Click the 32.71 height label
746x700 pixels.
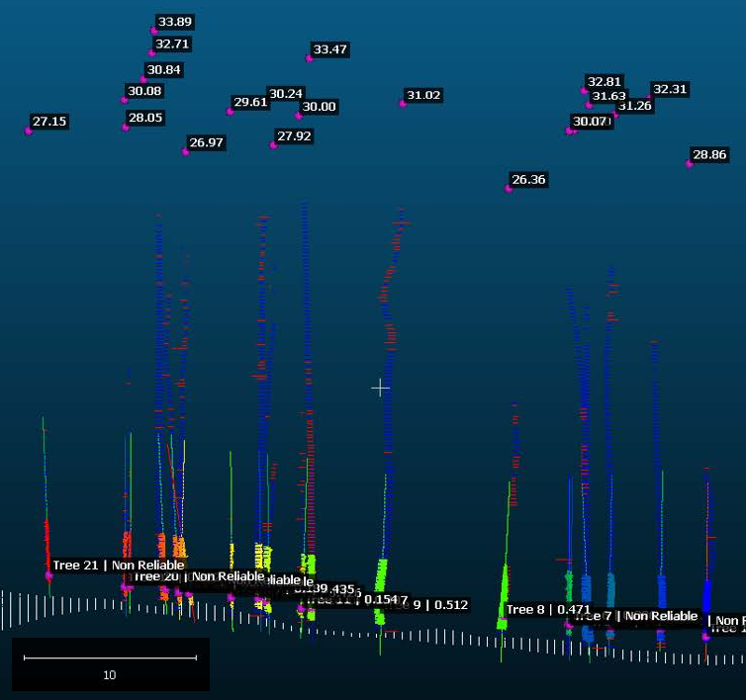[172, 44]
